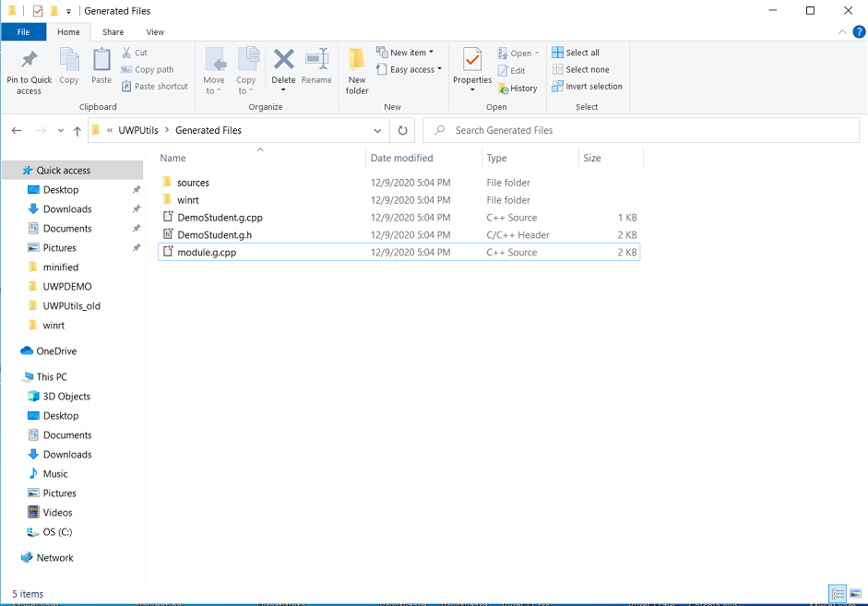Image resolution: width=868 pixels, height=606 pixels.
Task: Open the UWPUtils_old folder
Action: pyautogui.click(x=71, y=306)
